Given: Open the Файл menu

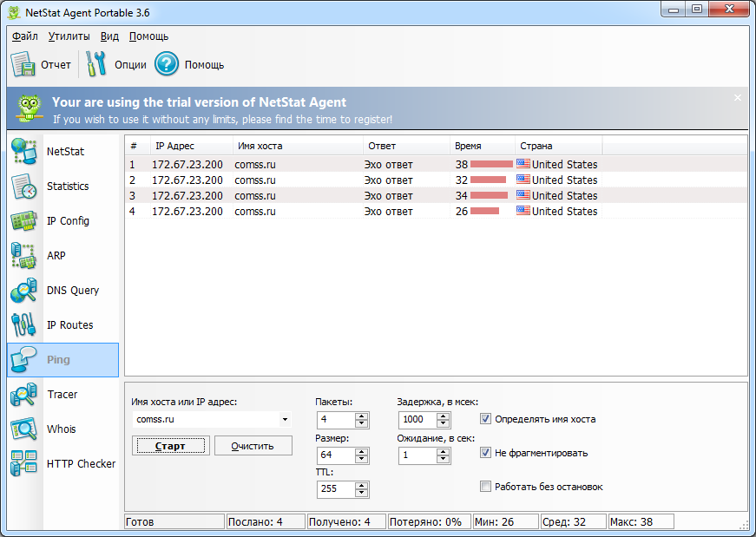Looking at the screenshot, I should (x=24, y=36).
